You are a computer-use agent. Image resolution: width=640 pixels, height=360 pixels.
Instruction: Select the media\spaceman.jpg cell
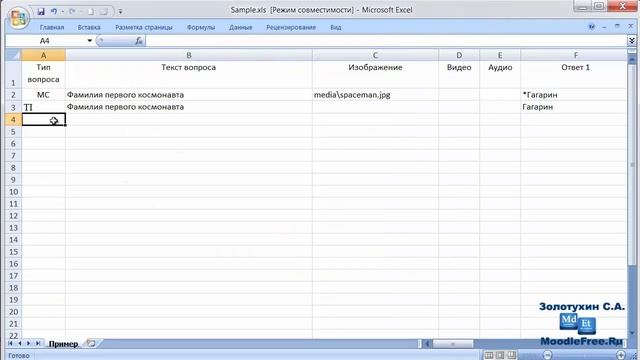click(x=375, y=95)
